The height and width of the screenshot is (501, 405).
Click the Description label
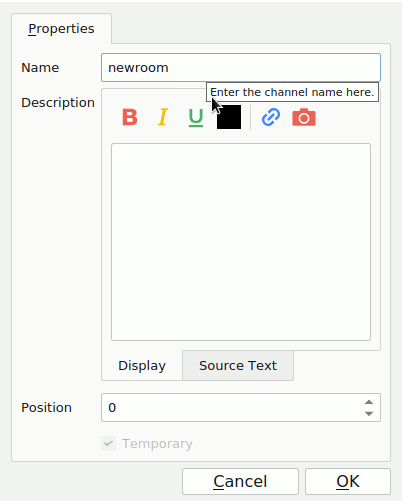click(58, 103)
